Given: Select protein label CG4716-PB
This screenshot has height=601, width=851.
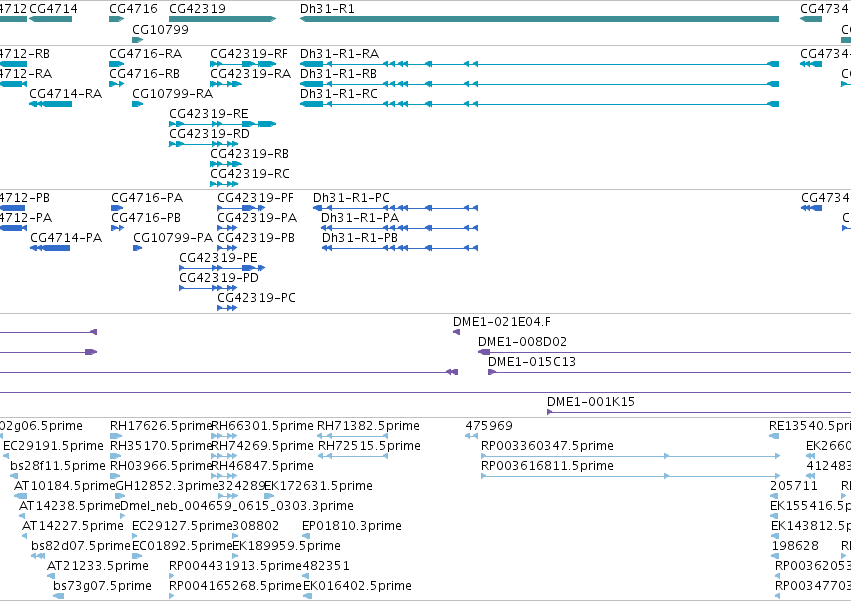Looking at the screenshot, I should point(146,218).
